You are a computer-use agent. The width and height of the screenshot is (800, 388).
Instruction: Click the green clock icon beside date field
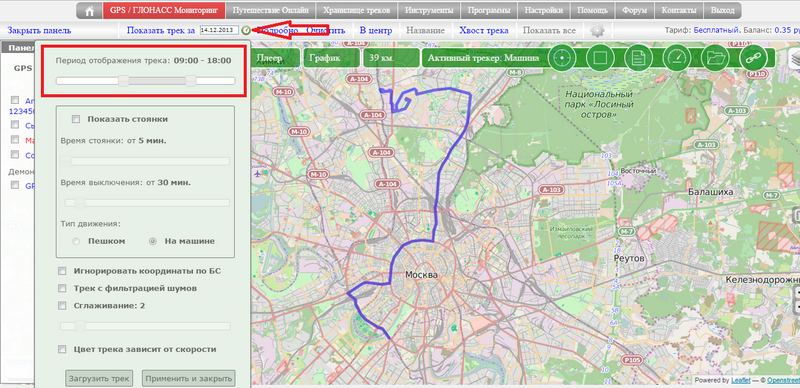point(246,31)
